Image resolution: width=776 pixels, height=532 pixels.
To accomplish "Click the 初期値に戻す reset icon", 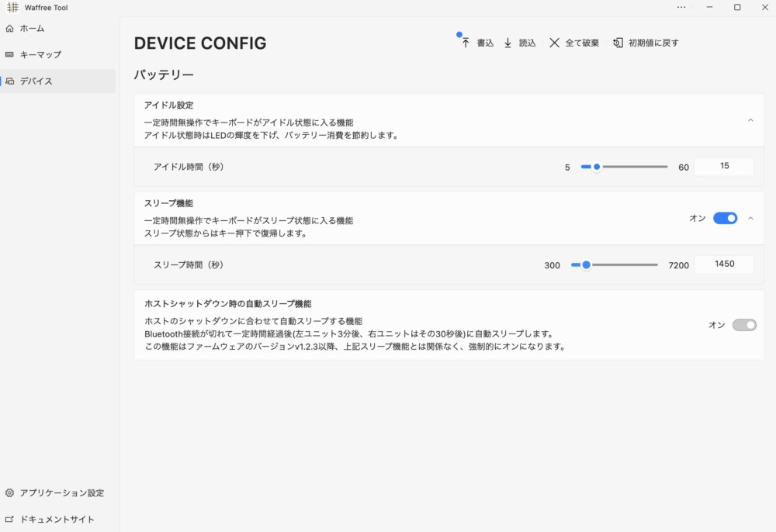I will tap(618, 43).
